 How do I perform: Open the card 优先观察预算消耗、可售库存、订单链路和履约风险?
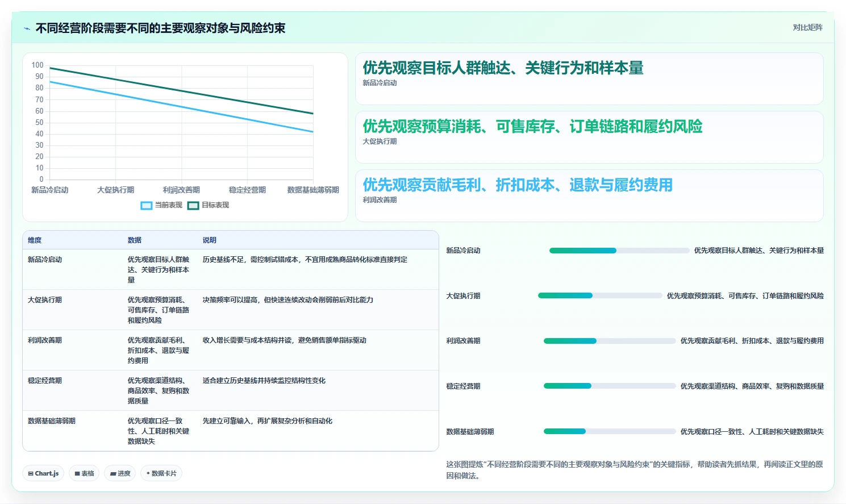589,137
